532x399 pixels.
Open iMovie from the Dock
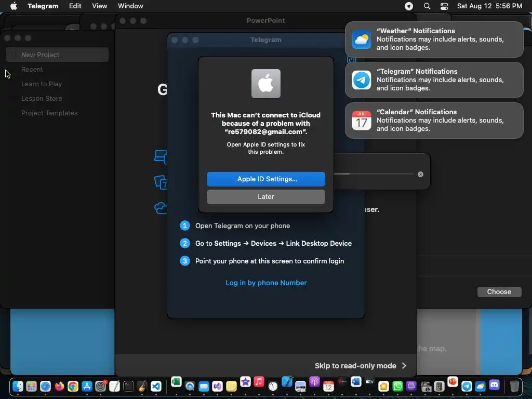click(x=245, y=382)
